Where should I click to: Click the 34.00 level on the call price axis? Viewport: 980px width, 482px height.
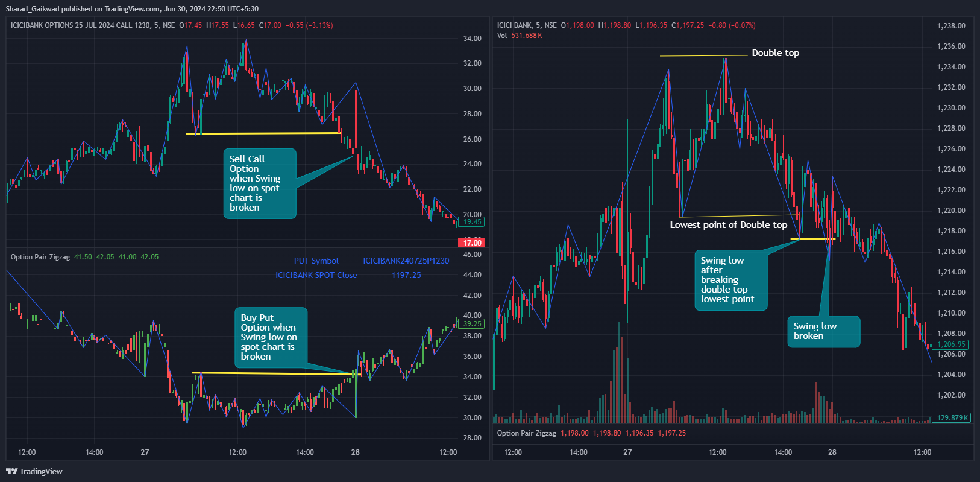click(472, 39)
